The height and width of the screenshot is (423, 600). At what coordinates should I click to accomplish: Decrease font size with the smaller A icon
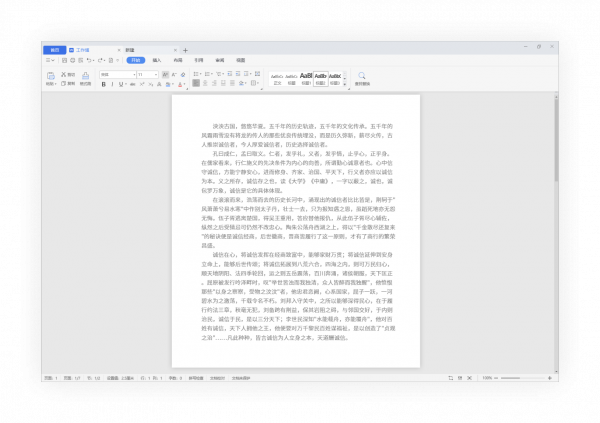174,75
